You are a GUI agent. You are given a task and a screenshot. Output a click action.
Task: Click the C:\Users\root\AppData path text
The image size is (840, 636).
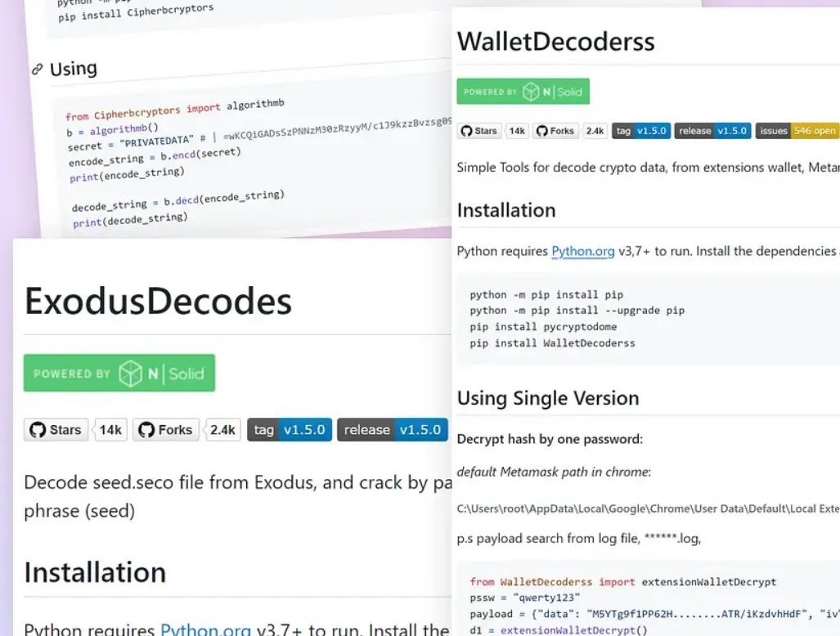tap(649, 508)
